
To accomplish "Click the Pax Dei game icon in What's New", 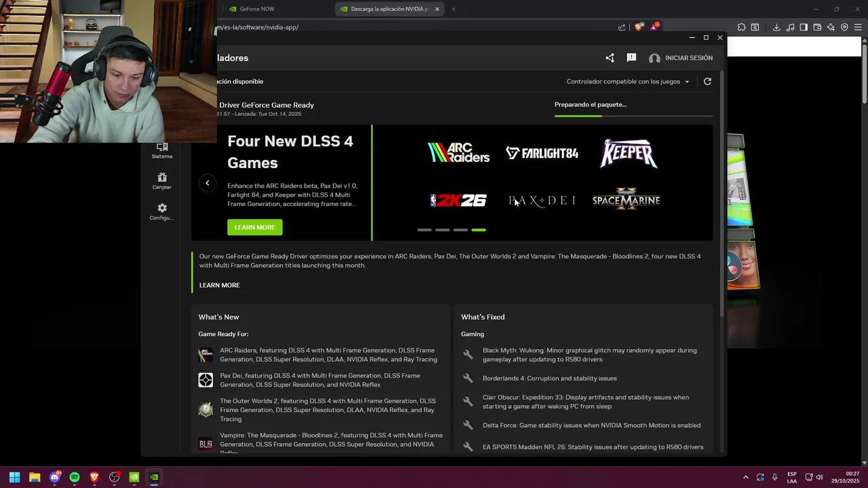I will 205,380.
